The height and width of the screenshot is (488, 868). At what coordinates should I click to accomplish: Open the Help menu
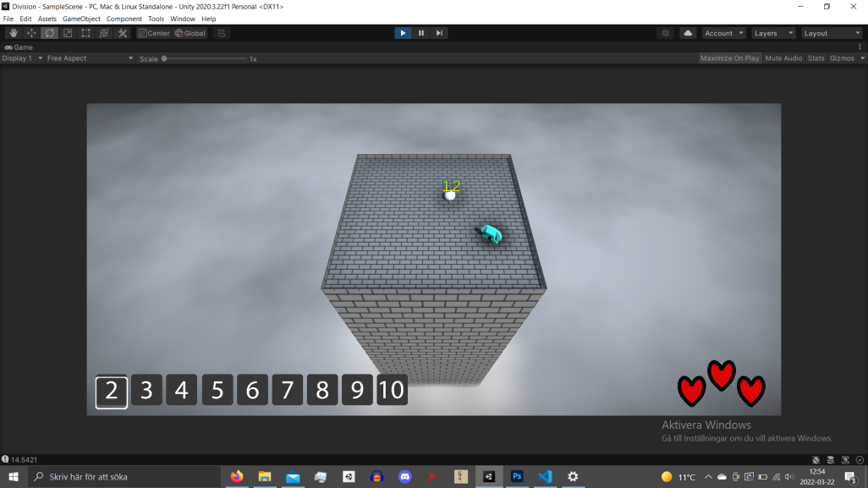tap(209, 19)
